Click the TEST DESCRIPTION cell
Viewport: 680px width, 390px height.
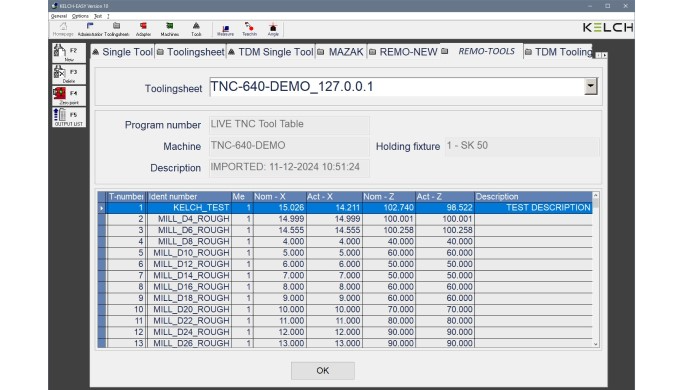click(x=533, y=208)
